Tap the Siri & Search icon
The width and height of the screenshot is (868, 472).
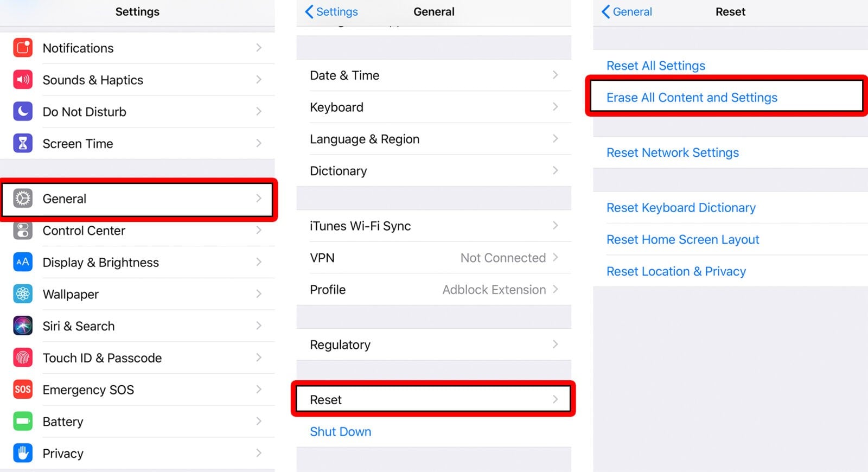23,326
